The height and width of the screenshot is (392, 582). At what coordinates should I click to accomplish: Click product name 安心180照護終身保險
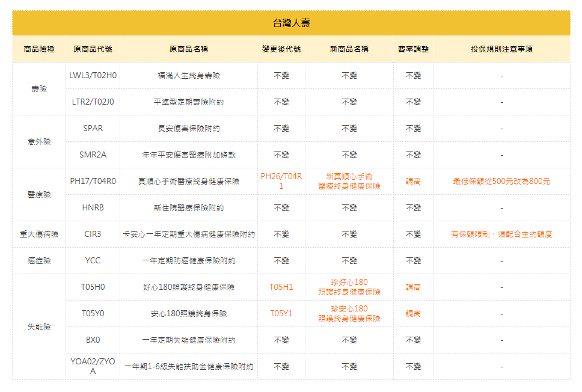pos(189,314)
